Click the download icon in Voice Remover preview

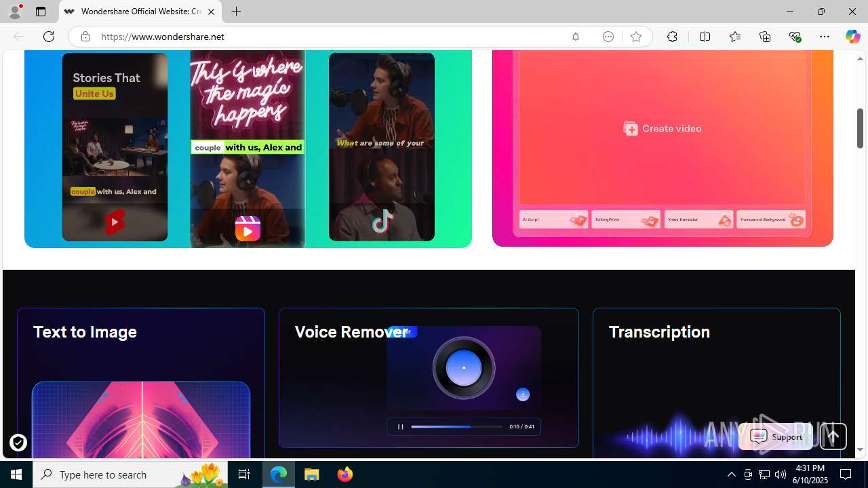click(x=523, y=394)
